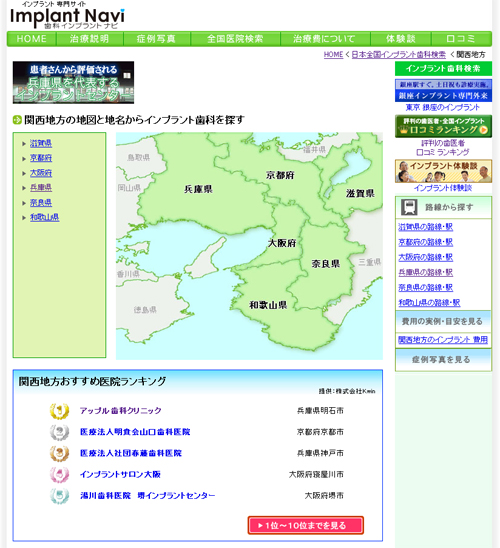The width and height of the screenshot is (500, 548).
Task: Open the 治療費について menu tab
Action: pyautogui.click(x=325, y=39)
